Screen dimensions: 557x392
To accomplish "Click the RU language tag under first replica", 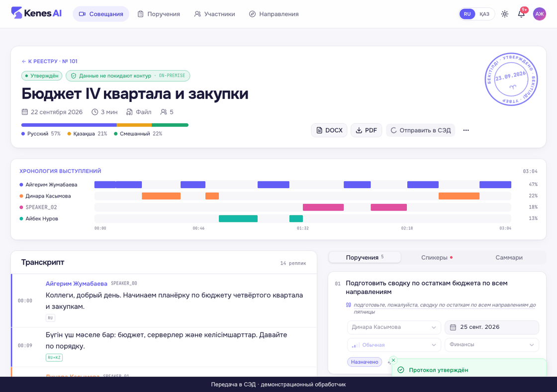I will pos(50,318).
